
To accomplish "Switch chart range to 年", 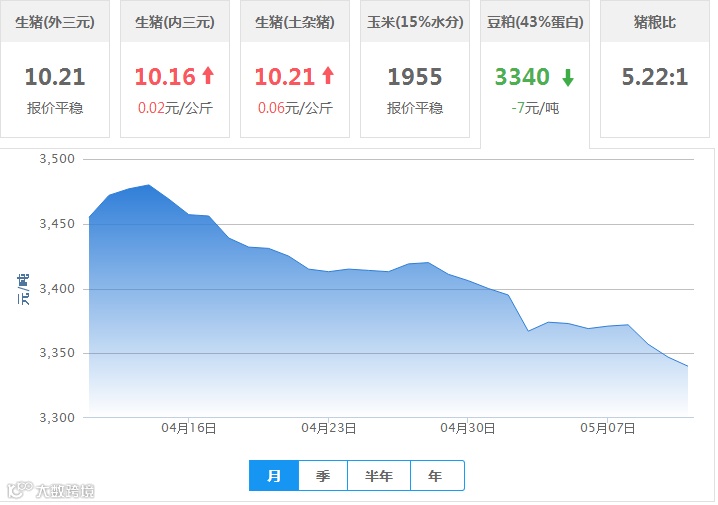I will (x=437, y=476).
